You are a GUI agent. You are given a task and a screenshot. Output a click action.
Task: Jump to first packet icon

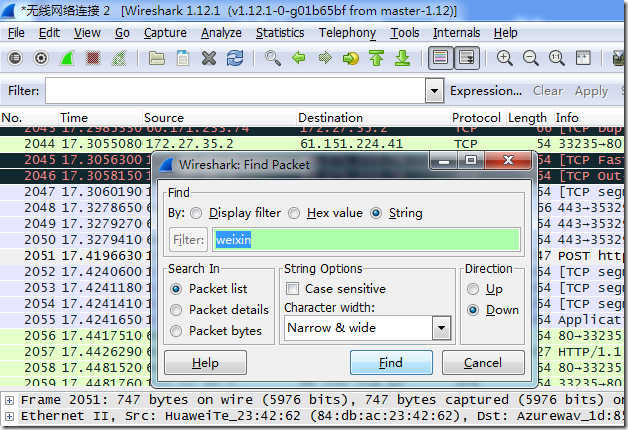[x=376, y=58]
